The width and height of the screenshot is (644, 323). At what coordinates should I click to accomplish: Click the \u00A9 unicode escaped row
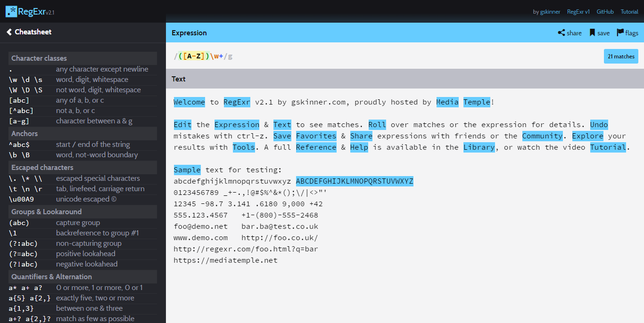tap(83, 199)
